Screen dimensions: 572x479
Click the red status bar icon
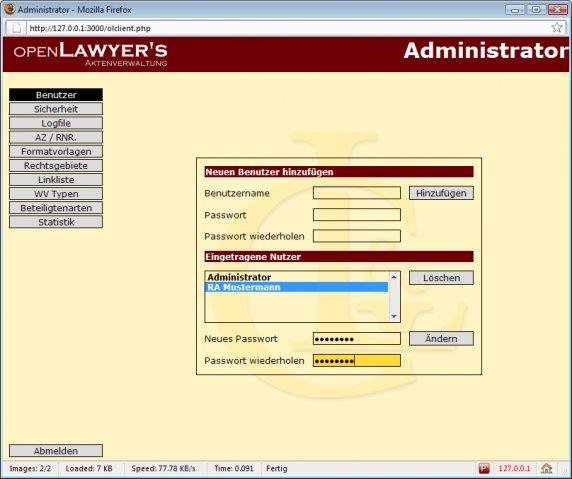pyautogui.click(x=484, y=468)
